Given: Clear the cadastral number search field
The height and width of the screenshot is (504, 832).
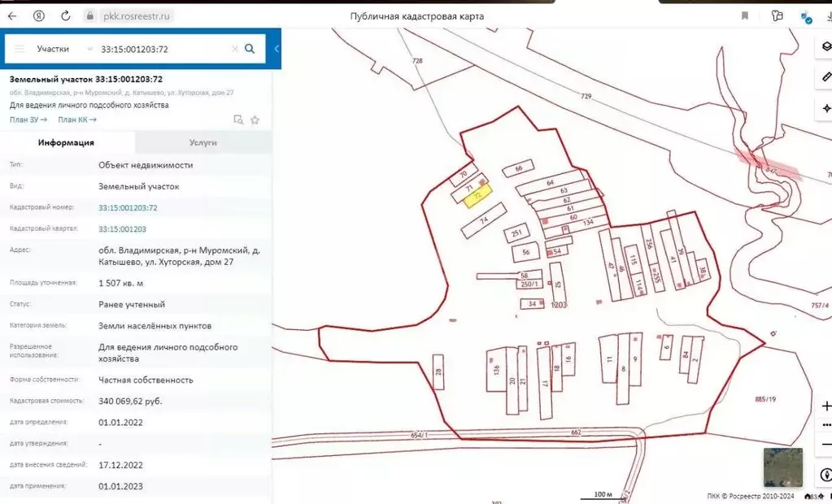Looking at the screenshot, I should click(x=235, y=49).
